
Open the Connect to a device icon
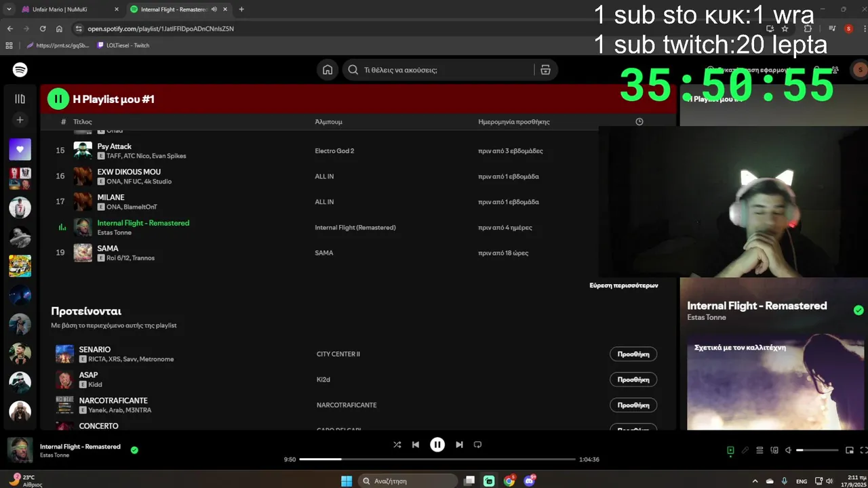(774, 450)
